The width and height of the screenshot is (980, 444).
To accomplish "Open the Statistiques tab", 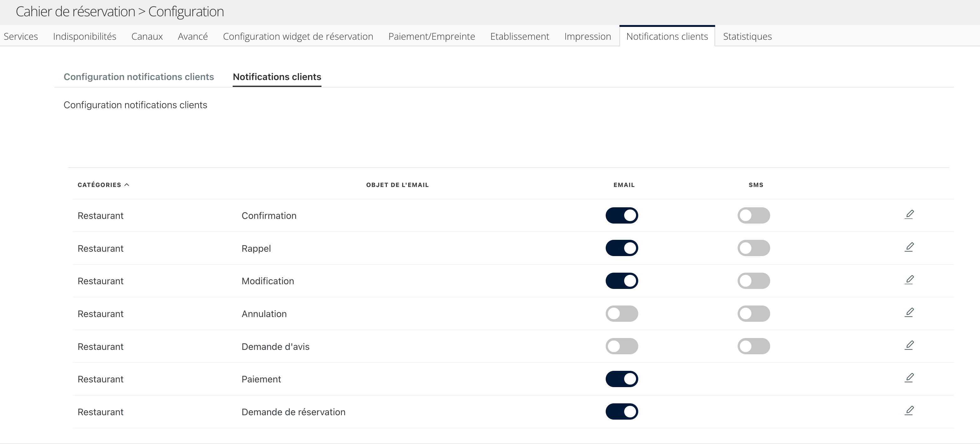I will click(x=747, y=37).
